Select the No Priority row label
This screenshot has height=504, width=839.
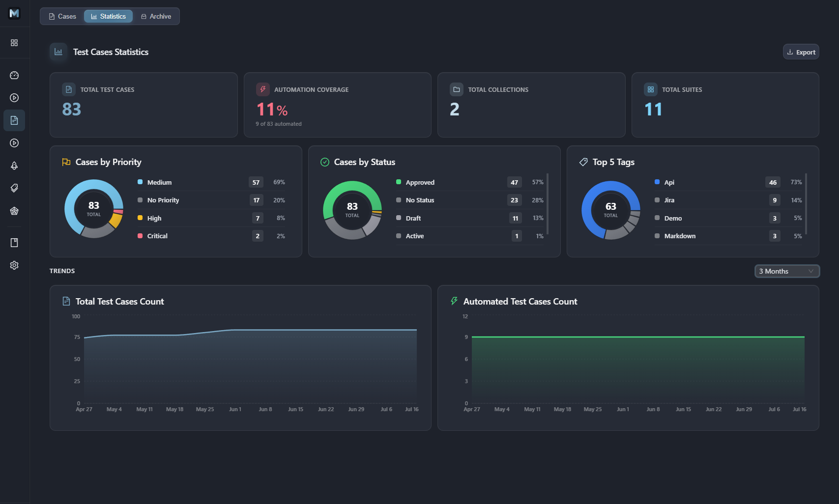[x=163, y=200]
